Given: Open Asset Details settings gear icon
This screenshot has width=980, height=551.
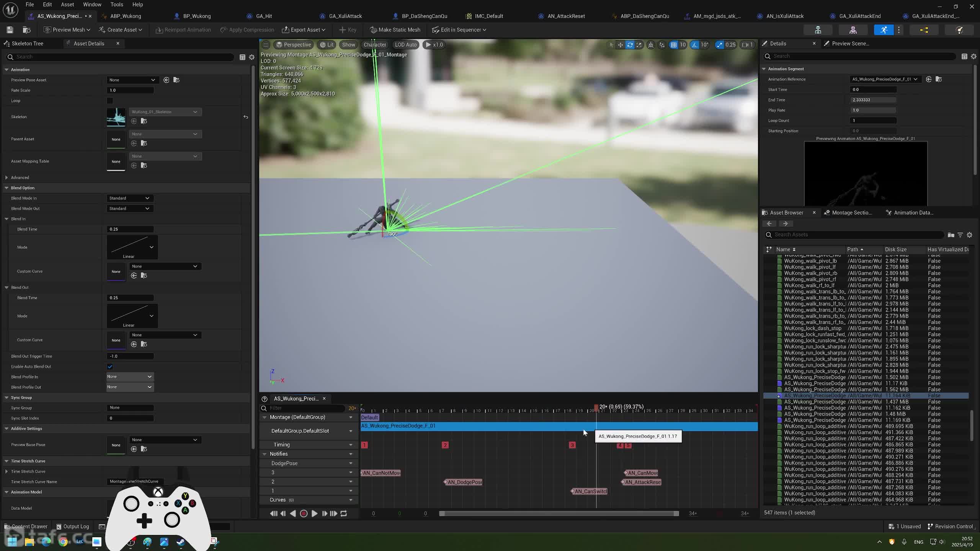Looking at the screenshot, I should point(252,57).
